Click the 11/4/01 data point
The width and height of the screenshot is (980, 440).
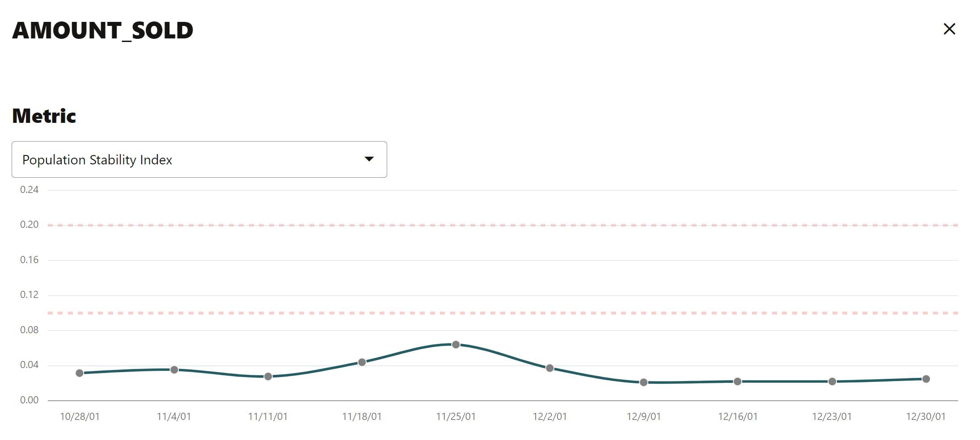tap(174, 370)
